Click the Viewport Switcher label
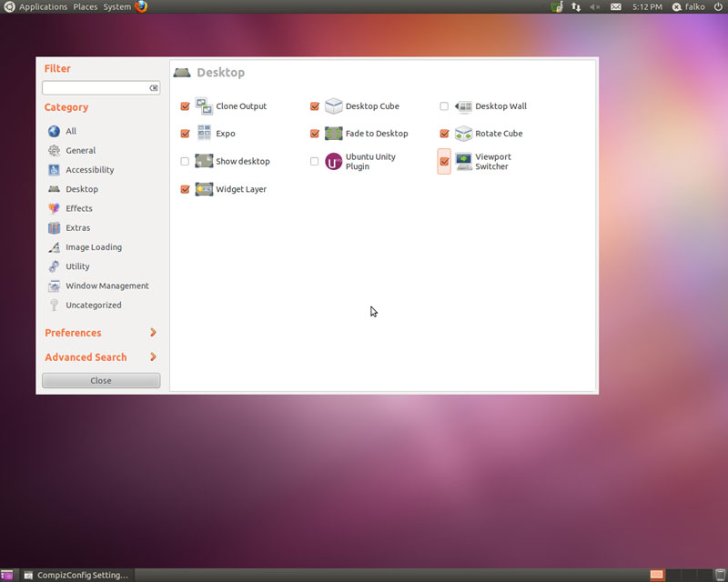The image size is (728, 582). (x=493, y=162)
